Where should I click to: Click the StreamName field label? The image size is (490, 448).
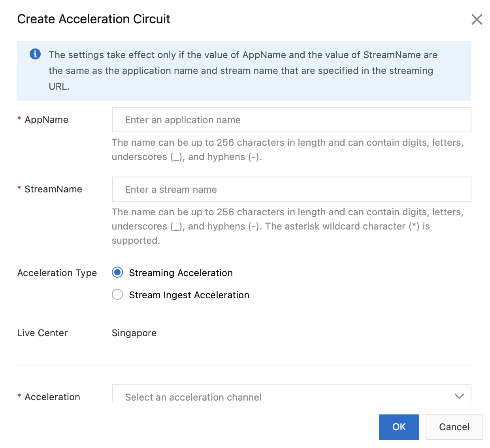click(x=53, y=189)
